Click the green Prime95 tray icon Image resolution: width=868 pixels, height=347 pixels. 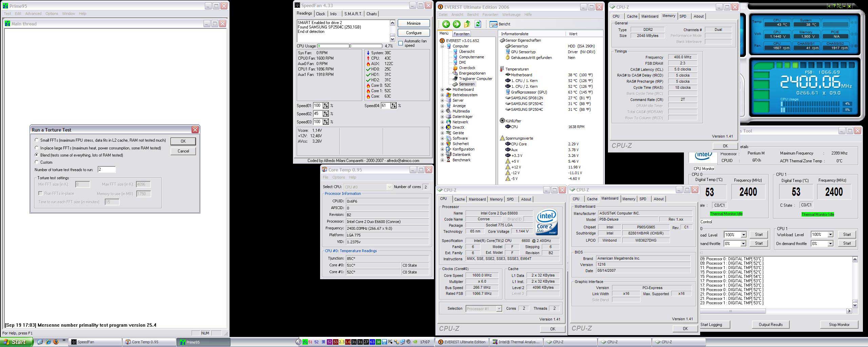[304, 342]
